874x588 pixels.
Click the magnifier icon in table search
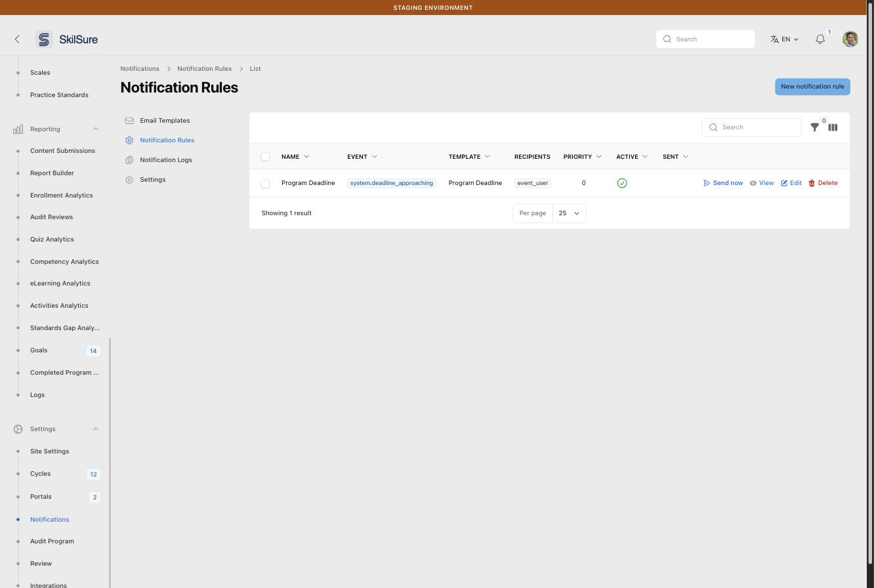[x=713, y=127]
